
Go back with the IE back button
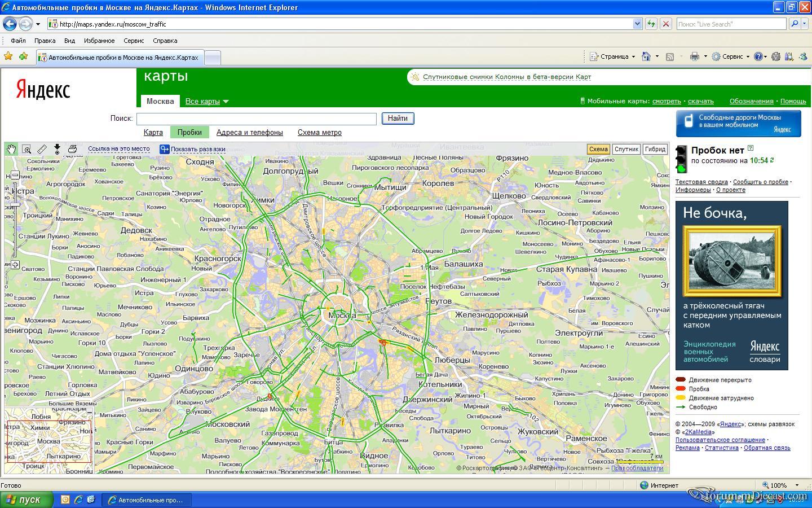[10, 24]
